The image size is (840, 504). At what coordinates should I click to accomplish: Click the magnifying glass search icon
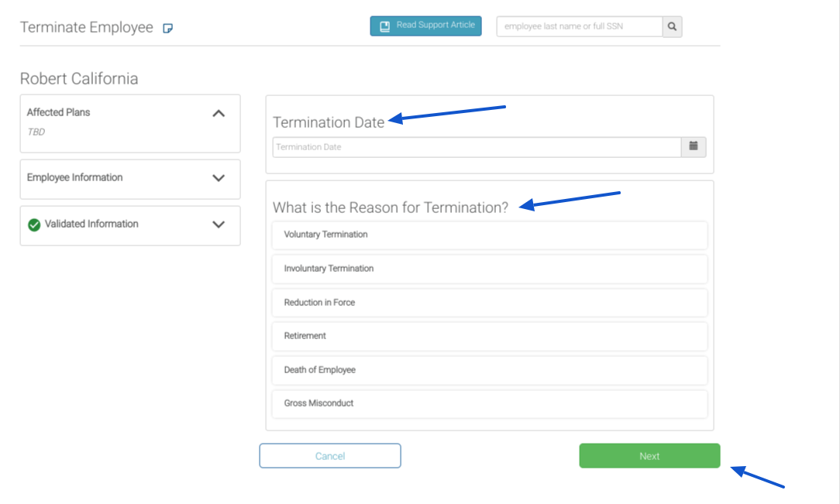click(672, 27)
